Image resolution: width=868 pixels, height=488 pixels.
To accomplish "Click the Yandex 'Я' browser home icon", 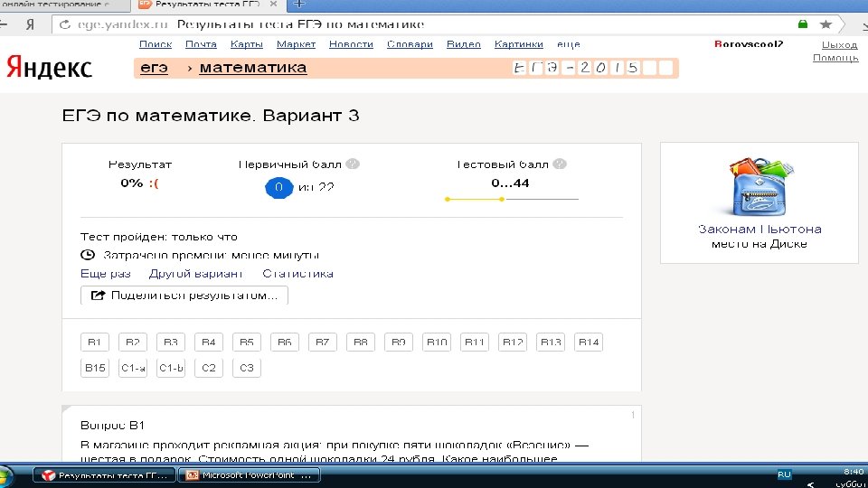I will click(x=30, y=24).
